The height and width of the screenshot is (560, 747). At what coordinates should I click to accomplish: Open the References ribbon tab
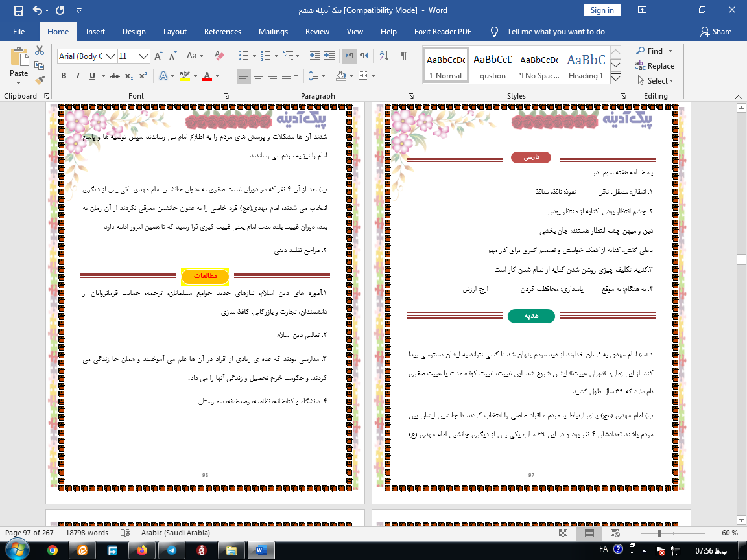tap(223, 32)
